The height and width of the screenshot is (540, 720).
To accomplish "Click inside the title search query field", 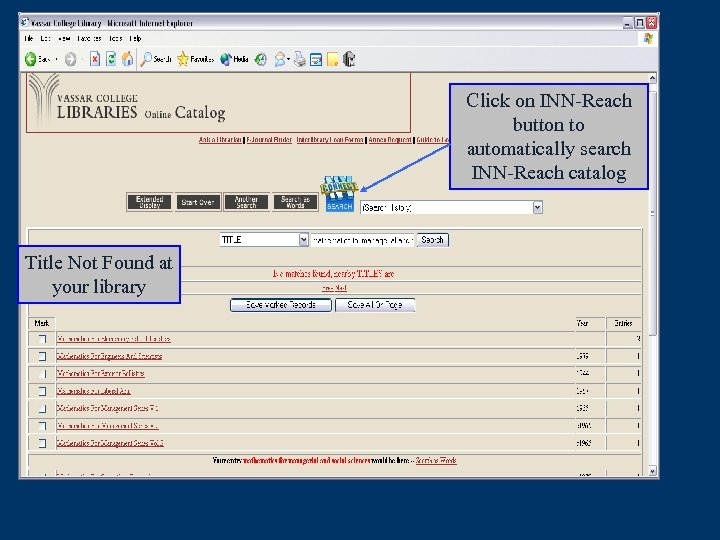I will pos(362,240).
